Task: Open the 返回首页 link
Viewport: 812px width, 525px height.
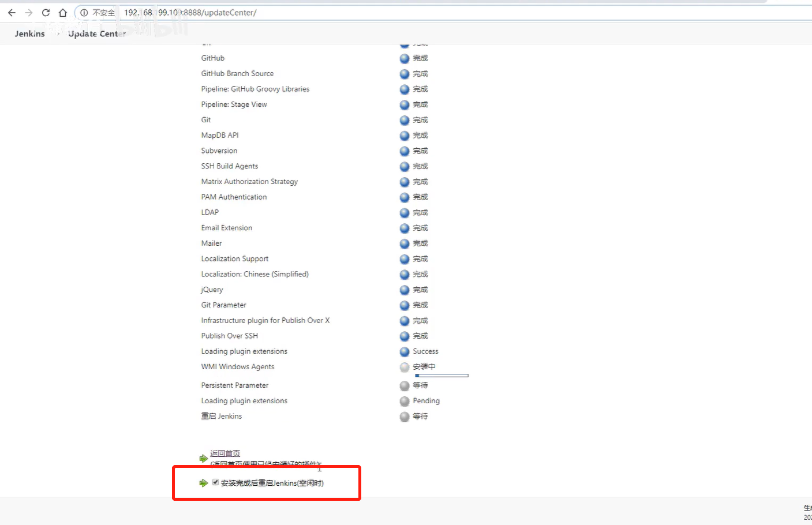Action: [x=225, y=453]
